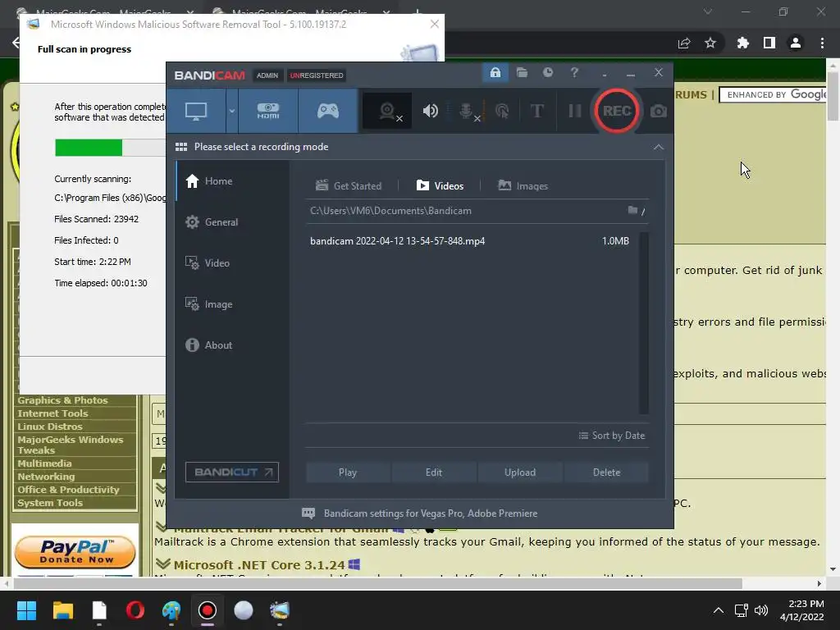
Task: Bookmark page with star icon
Action: click(x=710, y=43)
